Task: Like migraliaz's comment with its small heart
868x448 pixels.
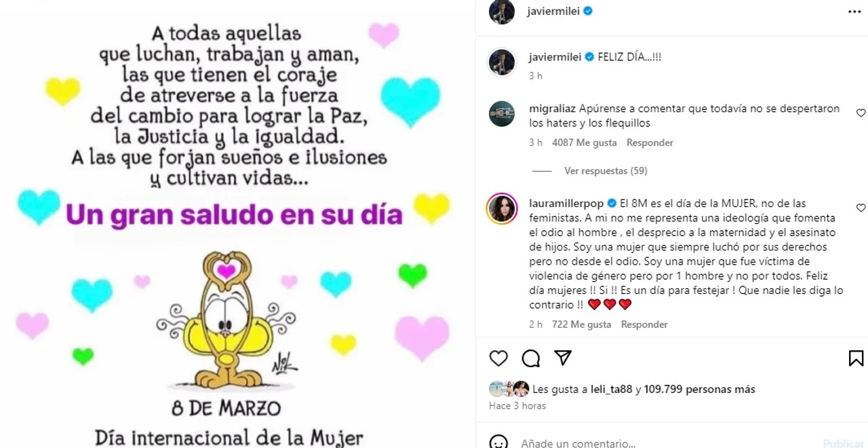Action: click(861, 113)
